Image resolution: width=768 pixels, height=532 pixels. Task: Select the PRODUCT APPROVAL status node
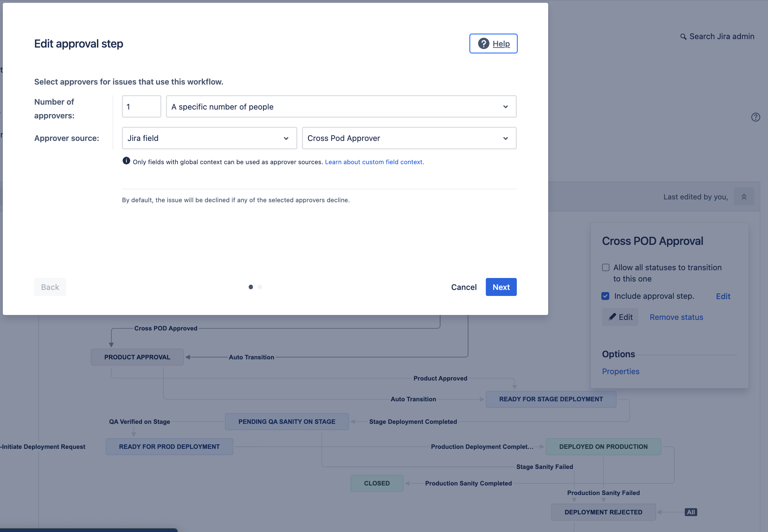(x=137, y=357)
